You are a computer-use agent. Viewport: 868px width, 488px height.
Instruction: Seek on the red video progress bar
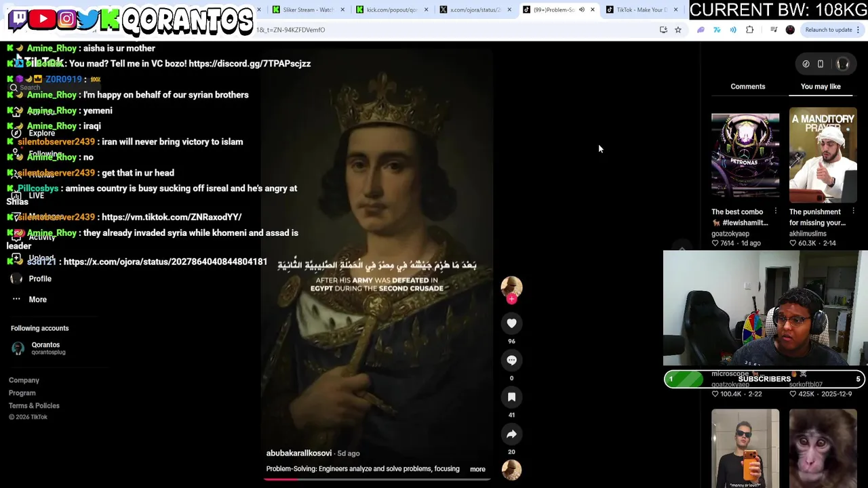click(377, 479)
